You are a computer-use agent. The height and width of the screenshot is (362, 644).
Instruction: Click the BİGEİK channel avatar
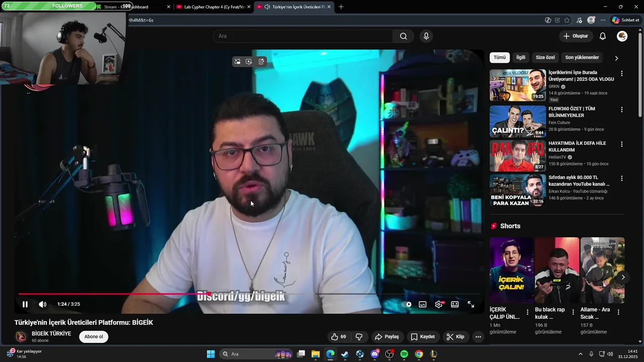[x=21, y=337]
